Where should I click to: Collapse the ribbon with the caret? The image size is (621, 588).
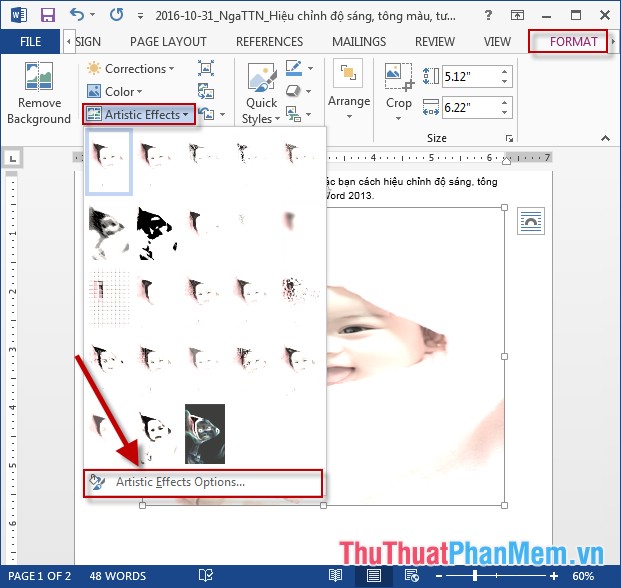(x=605, y=138)
